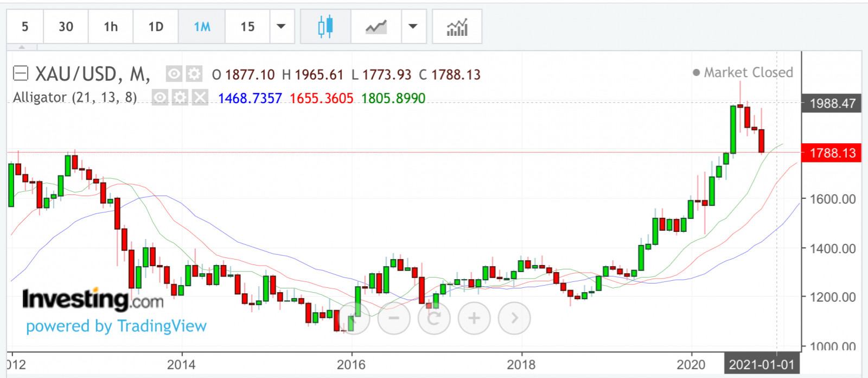Viewport: 868px width, 378px height.
Task: Zoom in the chart with plus button
Action: 474,318
